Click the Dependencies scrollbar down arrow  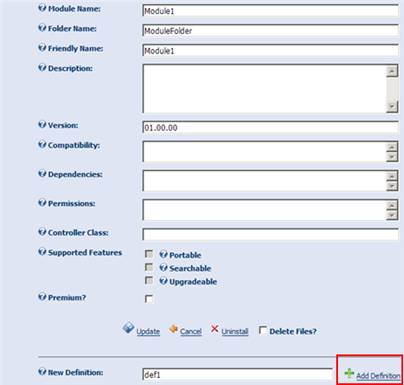392,185
